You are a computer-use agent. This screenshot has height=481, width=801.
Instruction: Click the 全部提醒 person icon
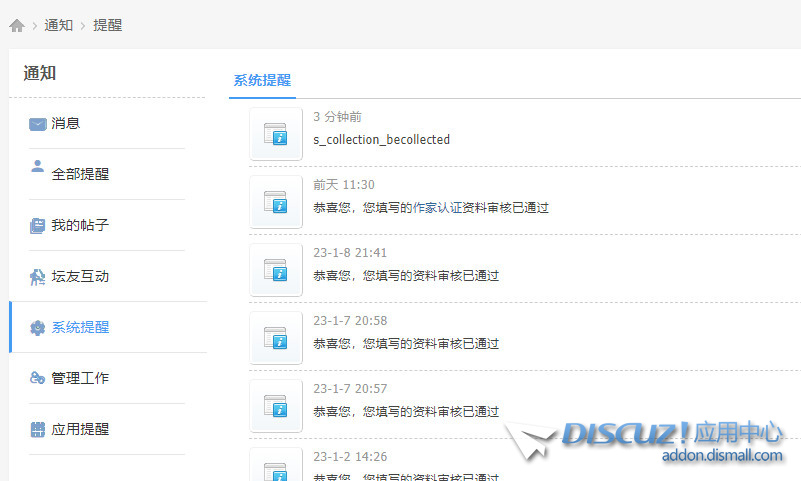[x=38, y=167]
